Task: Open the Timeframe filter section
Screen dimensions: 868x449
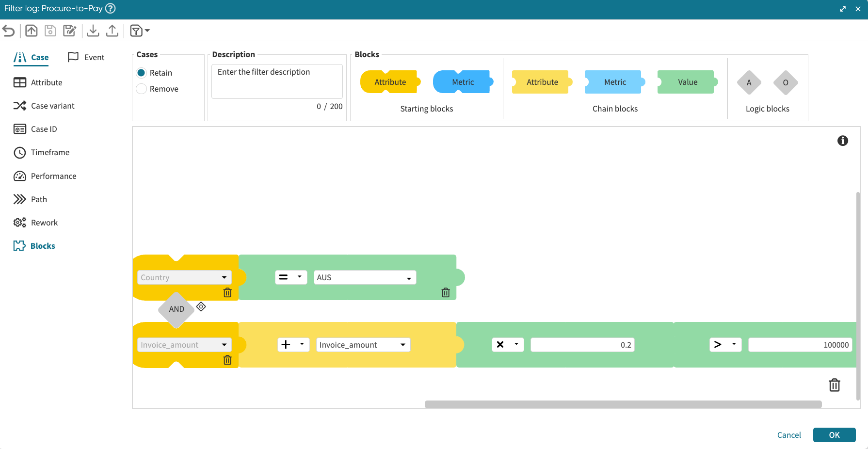Action: [50, 152]
